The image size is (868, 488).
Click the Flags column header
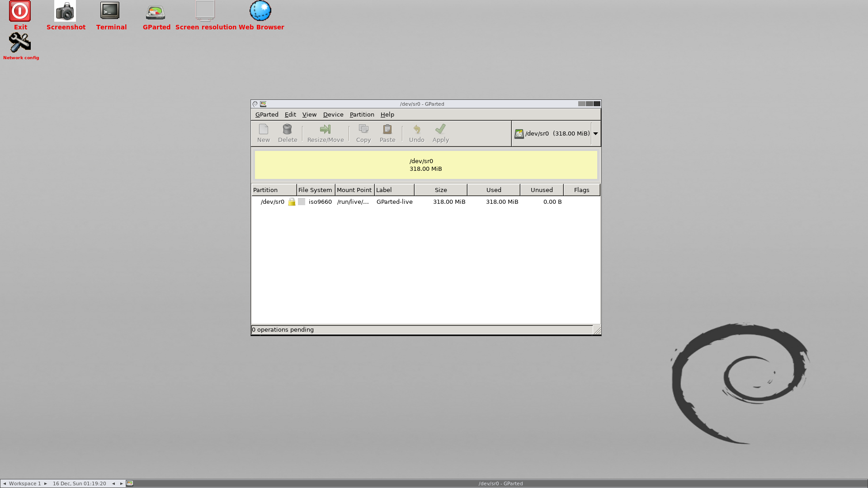click(581, 190)
